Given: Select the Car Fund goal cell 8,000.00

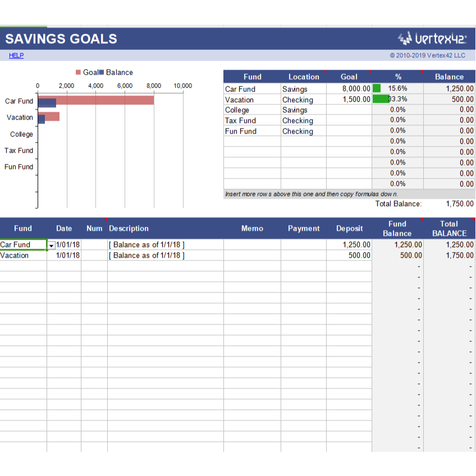Looking at the screenshot, I should point(349,89).
